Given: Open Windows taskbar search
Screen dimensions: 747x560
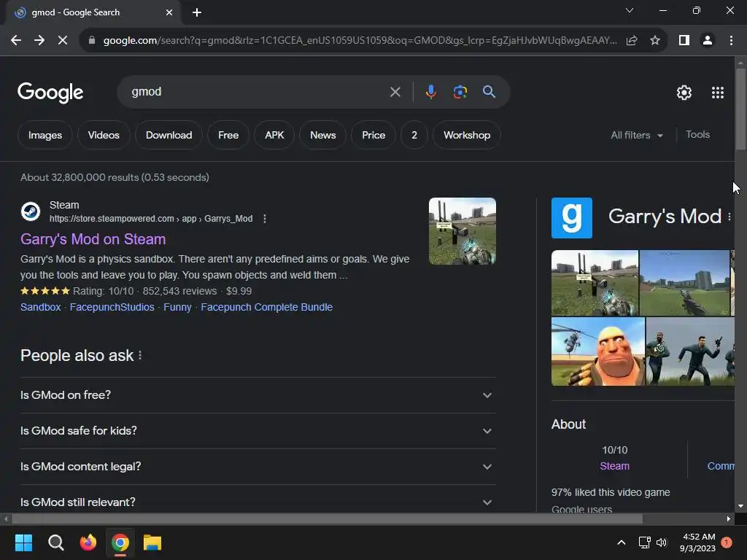Looking at the screenshot, I should 55,542.
